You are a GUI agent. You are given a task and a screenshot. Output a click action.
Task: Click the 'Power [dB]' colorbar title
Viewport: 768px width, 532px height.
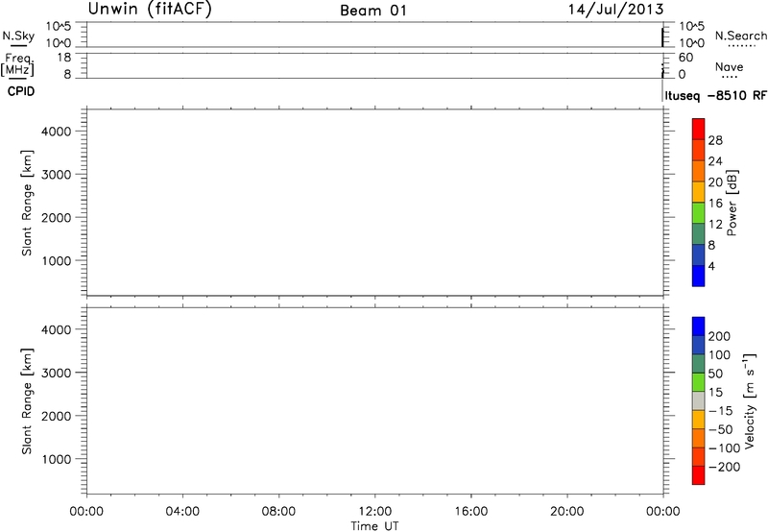click(x=732, y=203)
